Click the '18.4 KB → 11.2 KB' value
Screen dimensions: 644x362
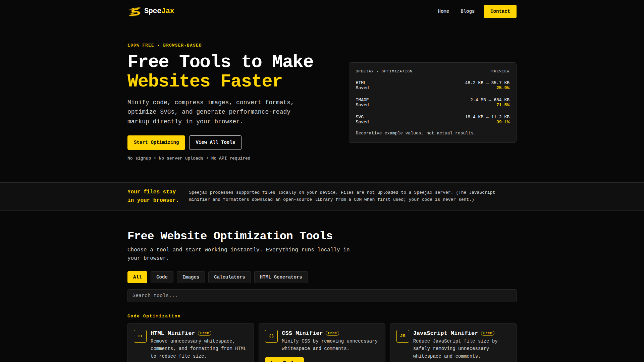pyautogui.click(x=487, y=117)
